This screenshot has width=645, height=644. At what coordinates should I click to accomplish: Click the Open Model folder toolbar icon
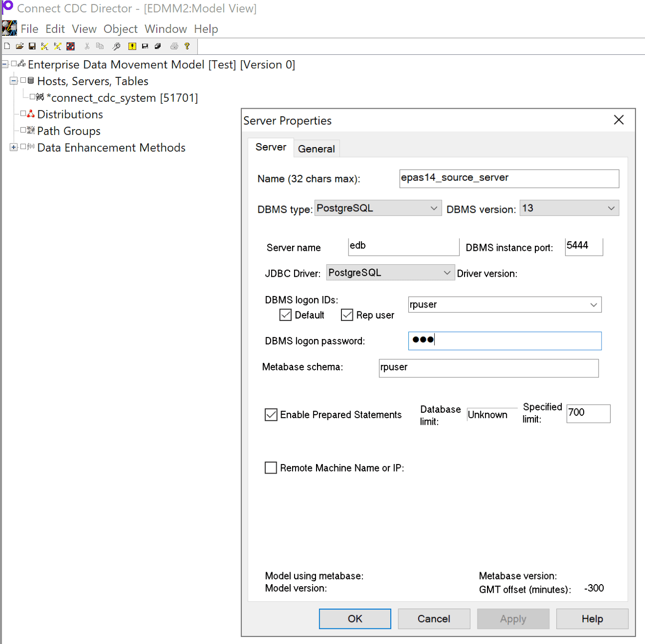19,46
